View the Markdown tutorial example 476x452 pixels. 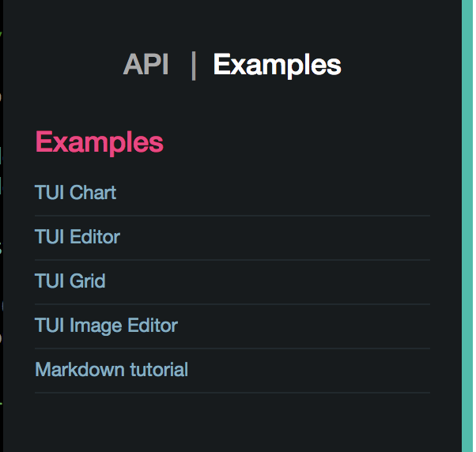coord(111,369)
